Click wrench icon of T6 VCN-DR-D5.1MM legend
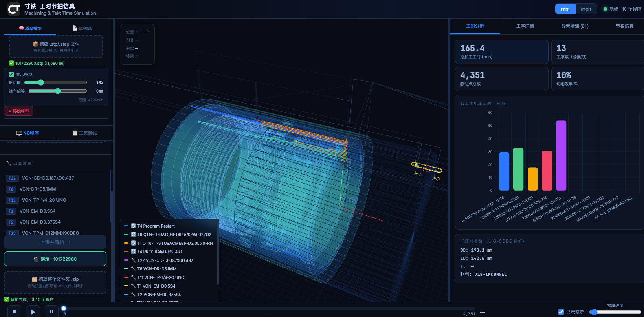 pyautogui.click(x=133, y=269)
